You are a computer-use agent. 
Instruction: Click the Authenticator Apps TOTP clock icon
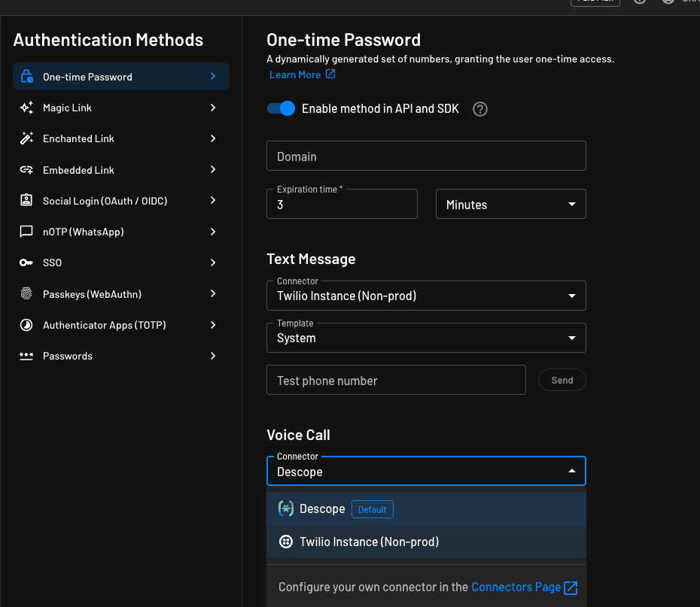pos(27,325)
